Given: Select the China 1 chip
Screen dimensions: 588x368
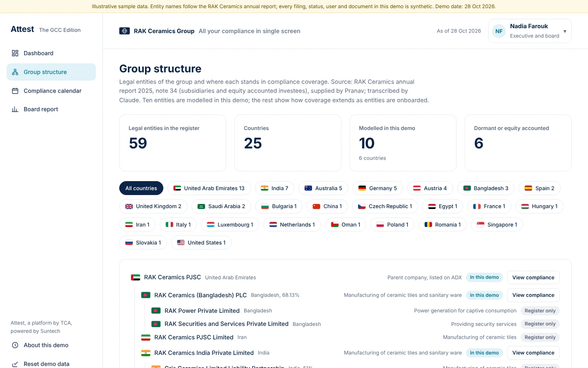Looking at the screenshot, I should 327,206.
